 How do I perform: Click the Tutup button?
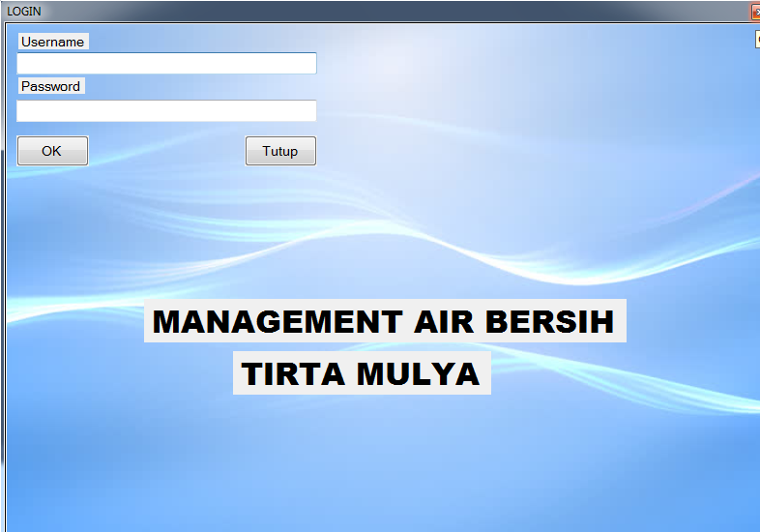[280, 151]
